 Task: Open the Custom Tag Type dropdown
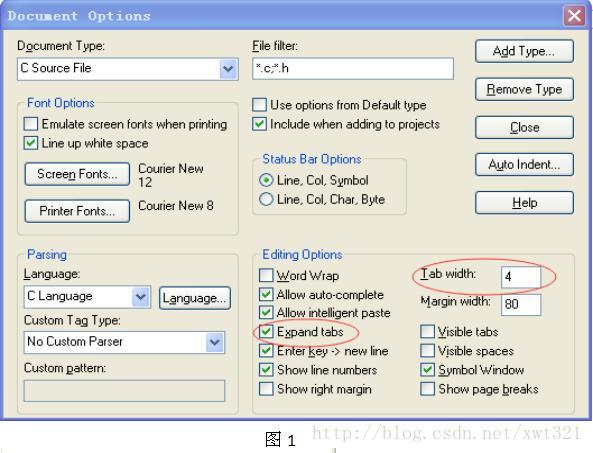click(215, 342)
